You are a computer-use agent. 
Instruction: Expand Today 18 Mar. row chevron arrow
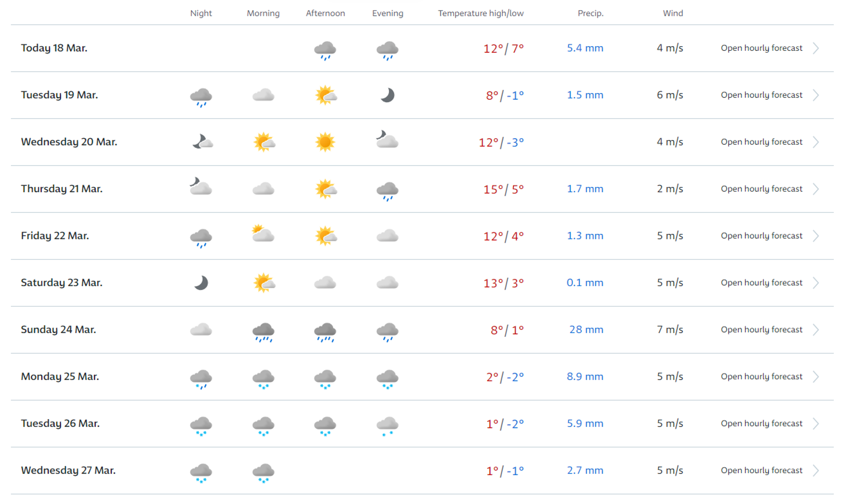tap(816, 48)
